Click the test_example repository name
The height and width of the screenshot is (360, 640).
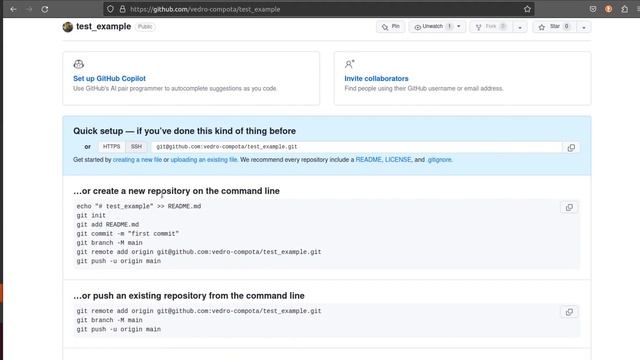[x=104, y=27]
